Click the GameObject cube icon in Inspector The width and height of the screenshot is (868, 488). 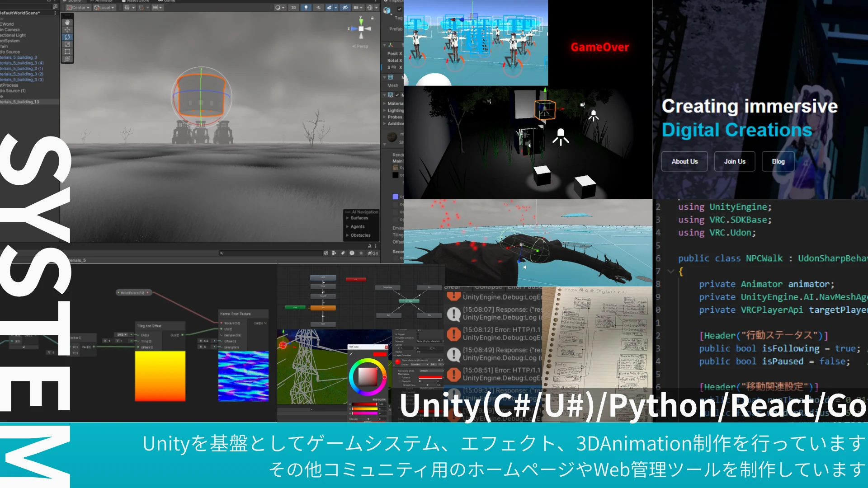387,10
